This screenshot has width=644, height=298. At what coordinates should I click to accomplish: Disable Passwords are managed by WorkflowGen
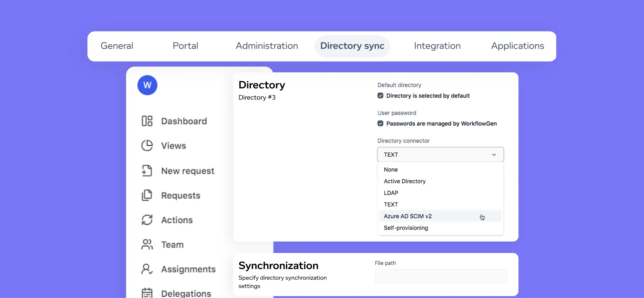coord(380,123)
